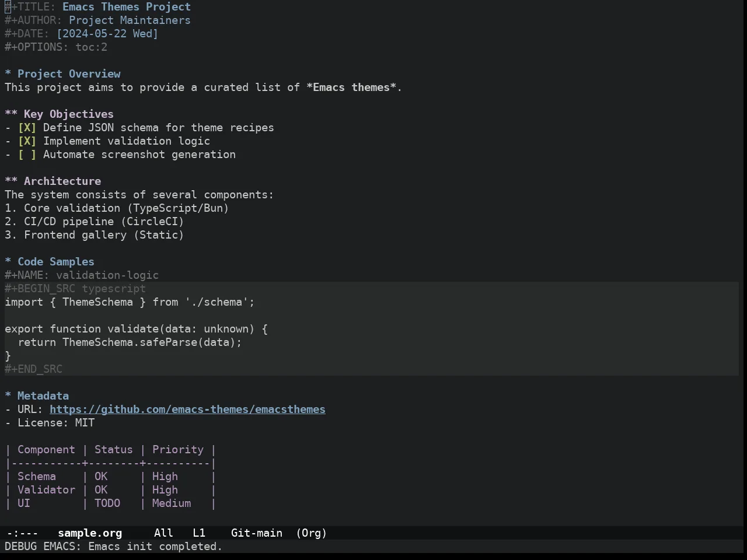
Task: Click the TODO status cell in table
Action: 107,503
